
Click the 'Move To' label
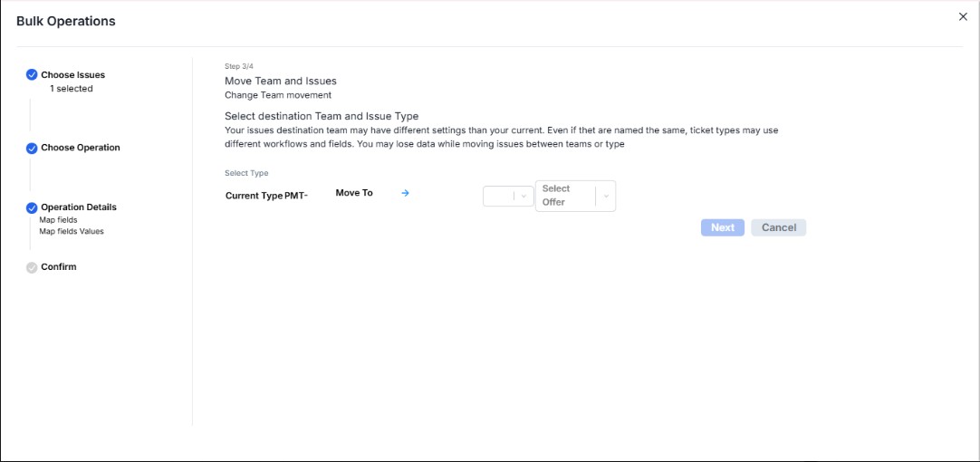tap(354, 193)
